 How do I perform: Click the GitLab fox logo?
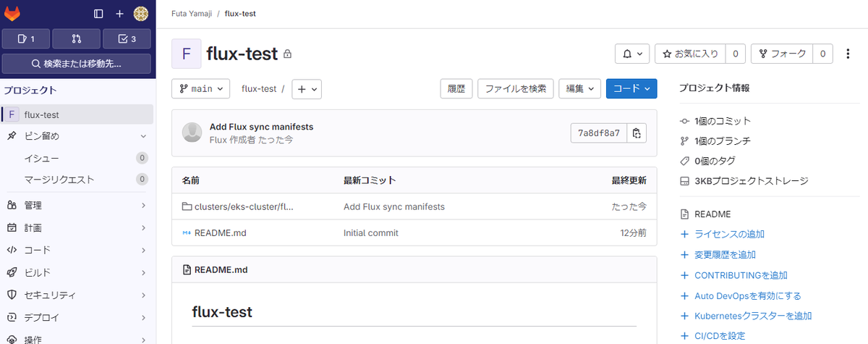point(12,14)
